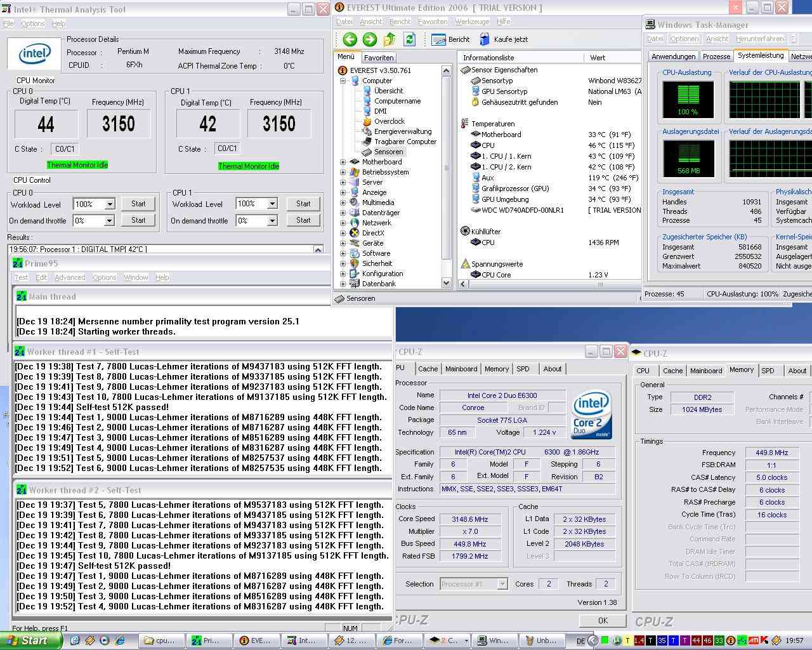Viewport: 812px width, 650px height.
Task: Start CPU 0 workload in Thermal Tool
Action: (x=138, y=204)
